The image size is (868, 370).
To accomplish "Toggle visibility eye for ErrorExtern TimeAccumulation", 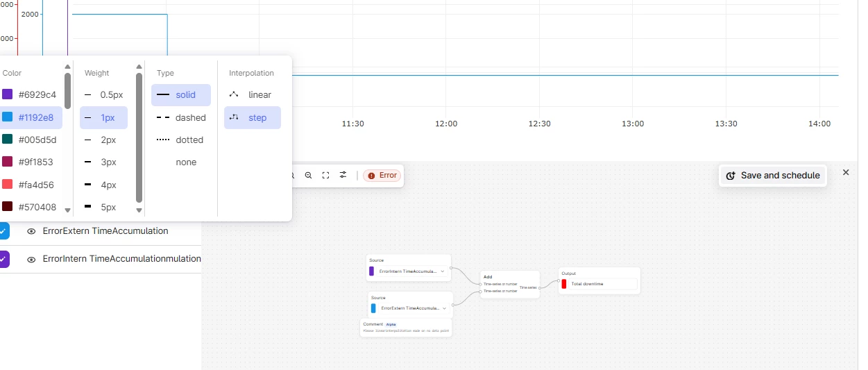I will point(31,231).
